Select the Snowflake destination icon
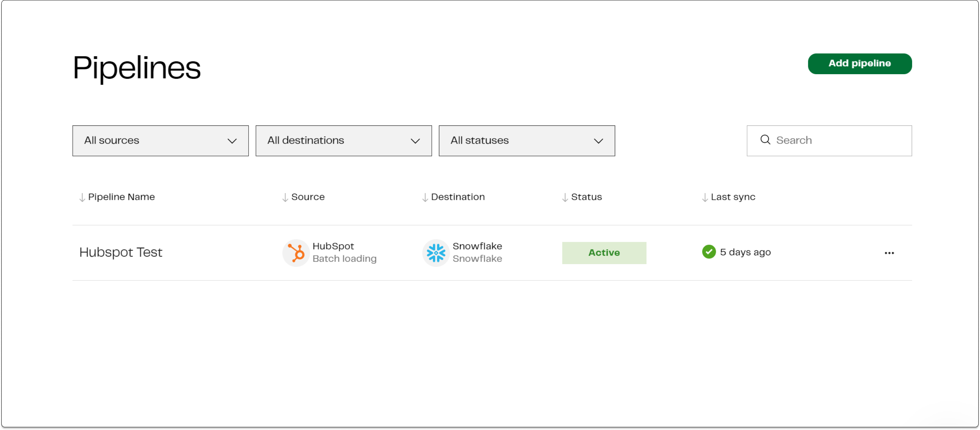The height and width of the screenshot is (430, 980). 436,252
